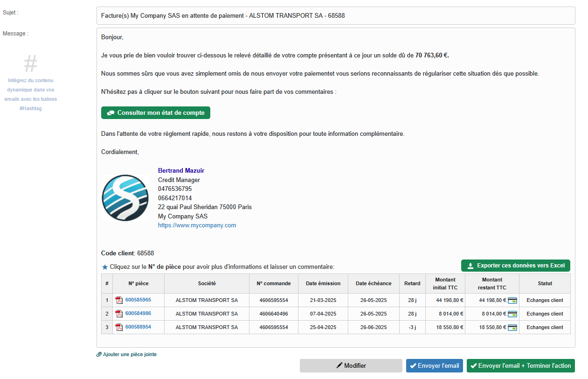The image size is (588, 379).
Task: Click the Date échéance column header
Action: pos(374,283)
